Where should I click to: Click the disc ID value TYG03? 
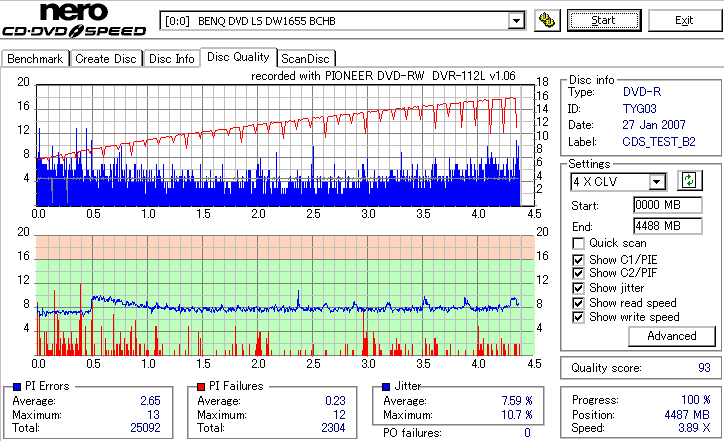click(x=640, y=109)
